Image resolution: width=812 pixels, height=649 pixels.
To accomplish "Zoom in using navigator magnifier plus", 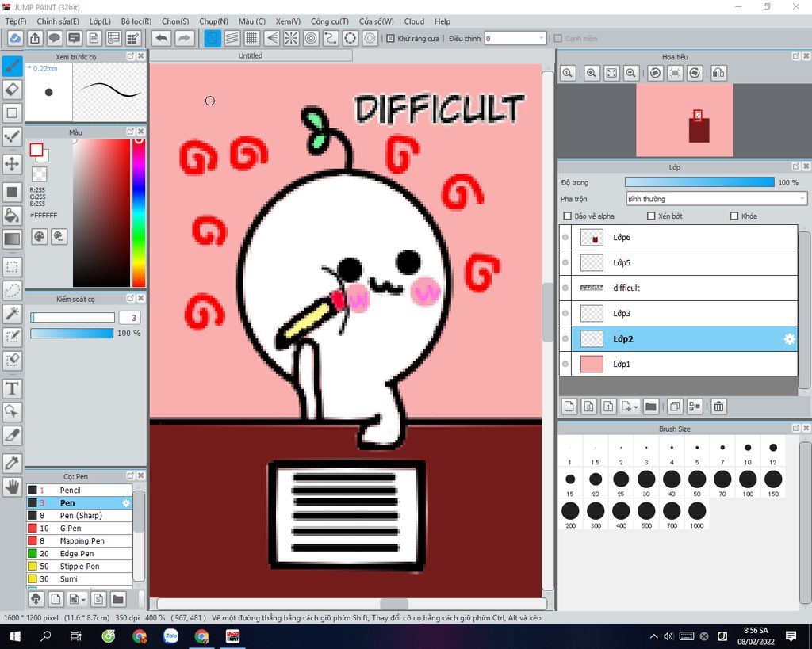I will pos(592,73).
